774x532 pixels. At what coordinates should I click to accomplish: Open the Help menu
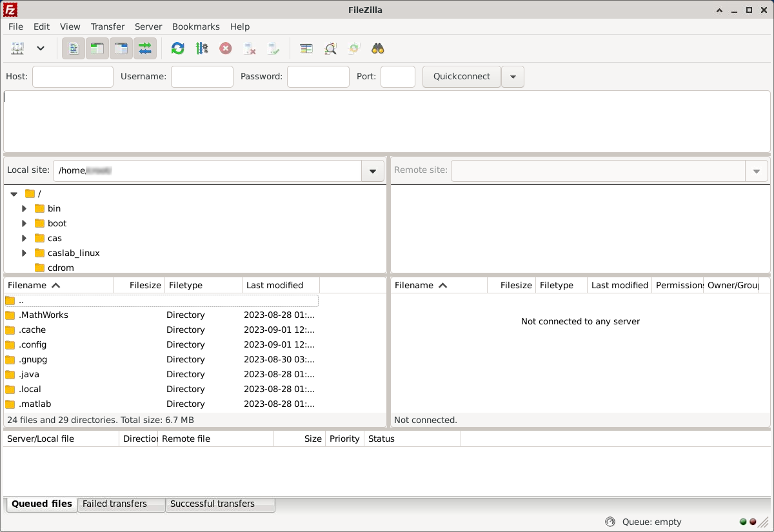pos(240,26)
